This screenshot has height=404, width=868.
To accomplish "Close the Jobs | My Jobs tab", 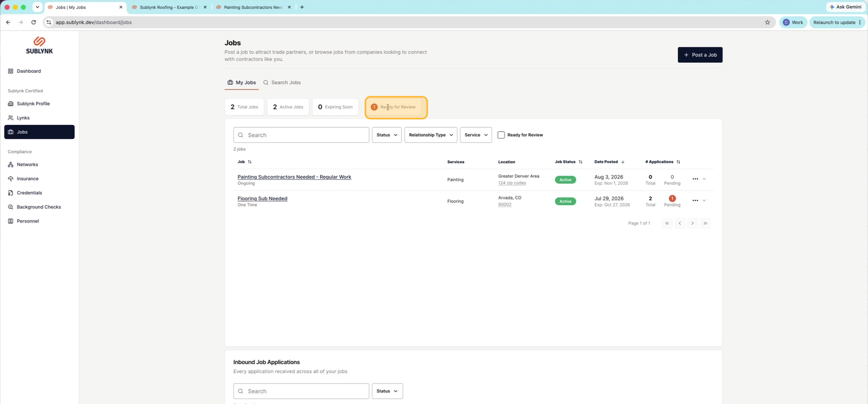I will pyautogui.click(x=121, y=7).
